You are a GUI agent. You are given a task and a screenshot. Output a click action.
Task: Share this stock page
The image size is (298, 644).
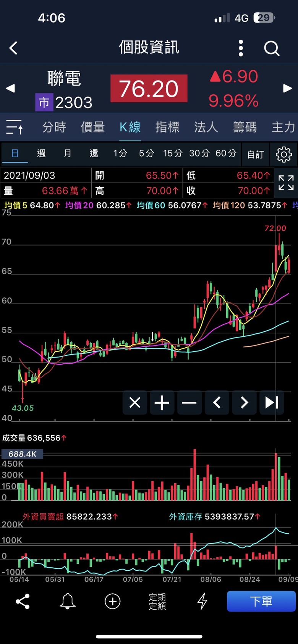pyautogui.click(x=23, y=601)
